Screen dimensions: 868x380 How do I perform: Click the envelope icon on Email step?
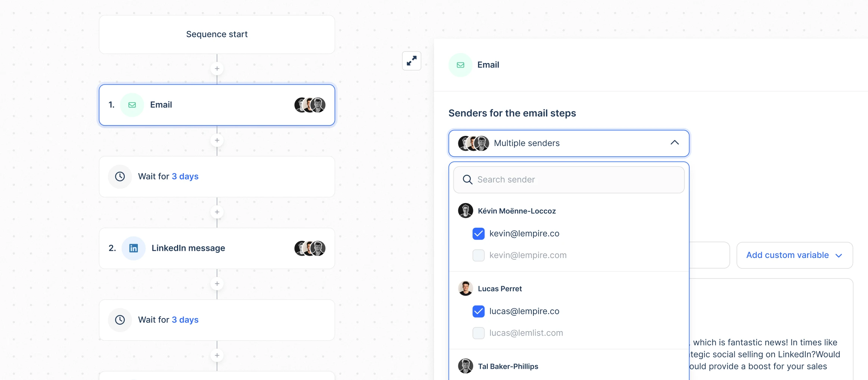(132, 105)
